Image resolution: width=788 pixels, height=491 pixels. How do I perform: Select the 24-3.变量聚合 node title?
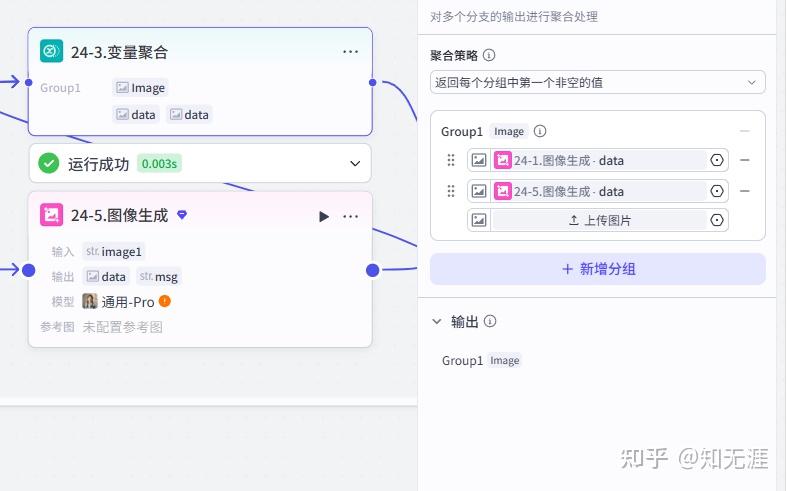click(120, 52)
